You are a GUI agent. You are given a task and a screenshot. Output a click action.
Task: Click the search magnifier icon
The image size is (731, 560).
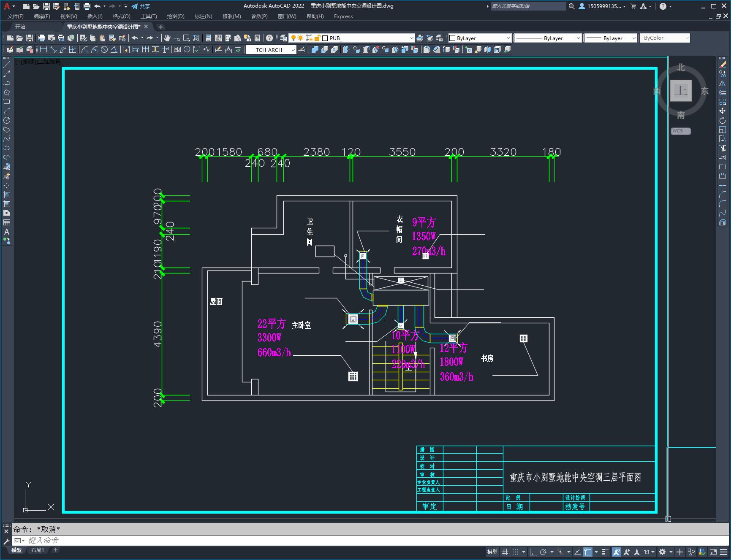(x=571, y=6)
